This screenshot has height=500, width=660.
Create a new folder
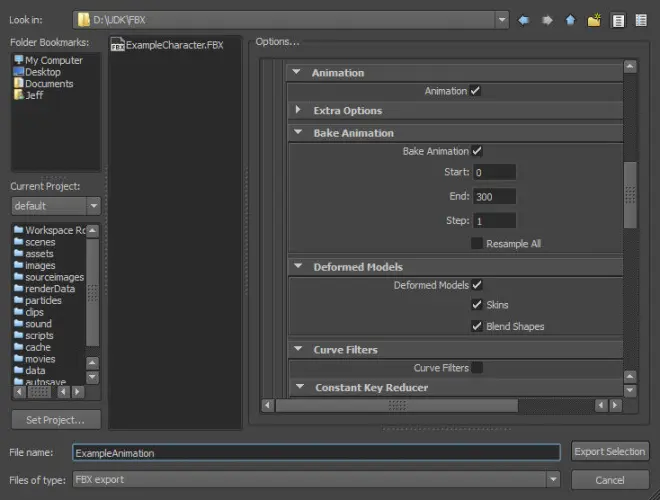594,20
